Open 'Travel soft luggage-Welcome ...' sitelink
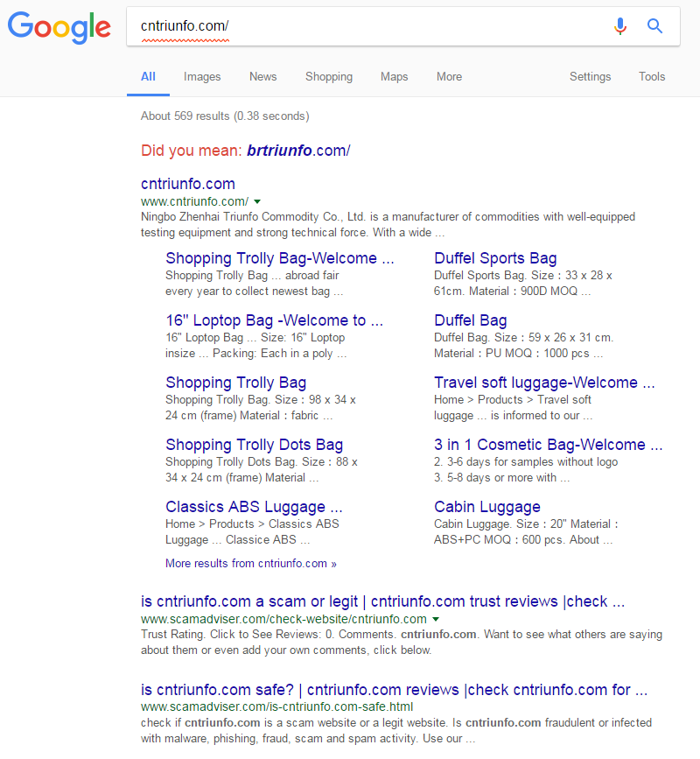Viewport: 700px width, 759px height. click(x=544, y=383)
